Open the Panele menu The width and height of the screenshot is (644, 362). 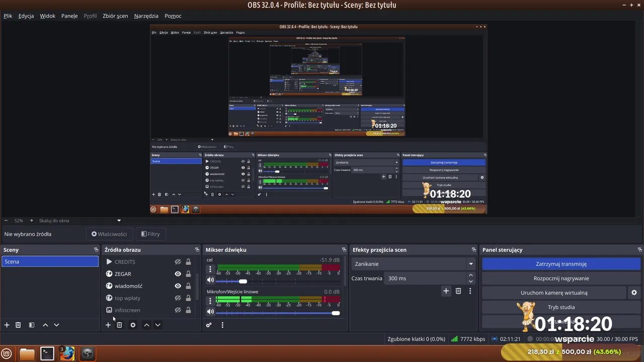69,16
